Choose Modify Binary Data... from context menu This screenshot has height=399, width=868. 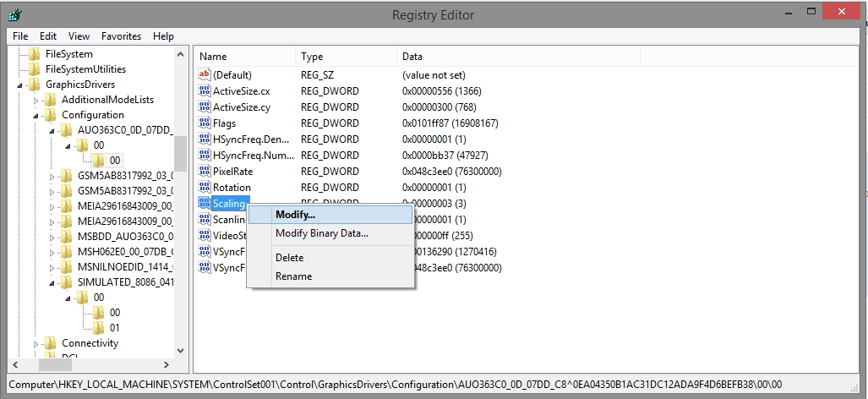[x=330, y=233]
